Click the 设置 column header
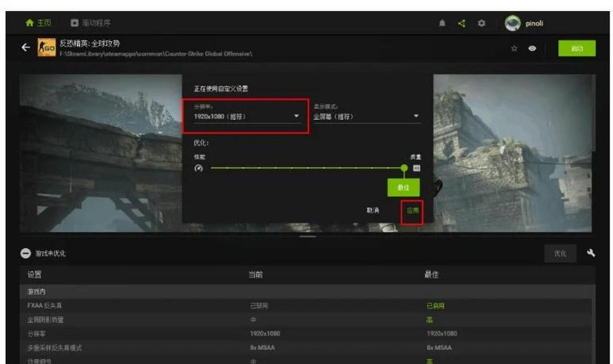 coord(34,275)
